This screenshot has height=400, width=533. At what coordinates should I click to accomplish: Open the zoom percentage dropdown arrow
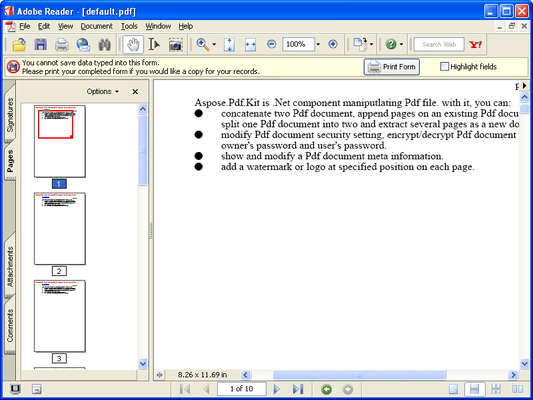[318, 44]
